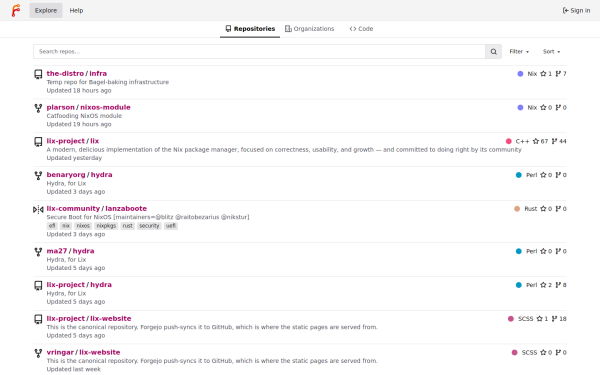The image size is (600, 375).
Task: Open the lanzaboote repository link
Action: (x=126, y=209)
